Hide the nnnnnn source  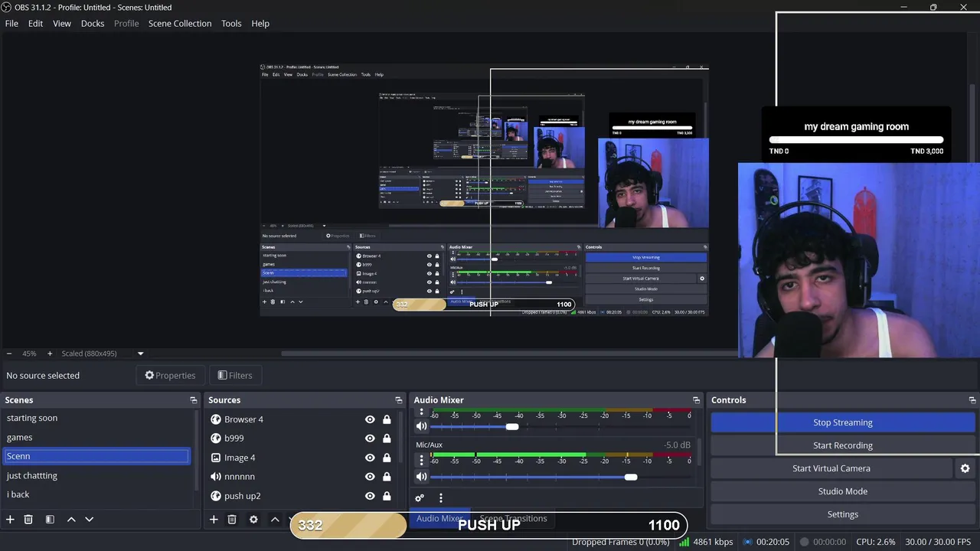pos(370,477)
